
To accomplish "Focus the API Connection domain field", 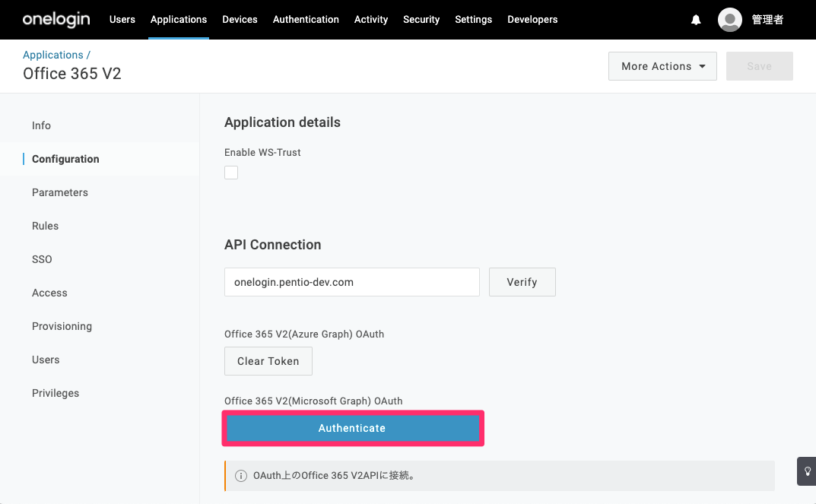I will (352, 282).
